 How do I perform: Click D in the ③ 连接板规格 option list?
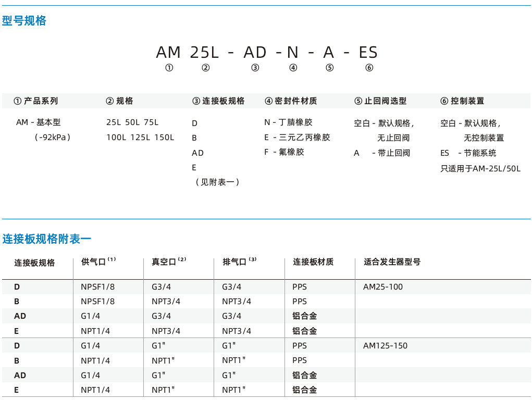[x=194, y=123]
